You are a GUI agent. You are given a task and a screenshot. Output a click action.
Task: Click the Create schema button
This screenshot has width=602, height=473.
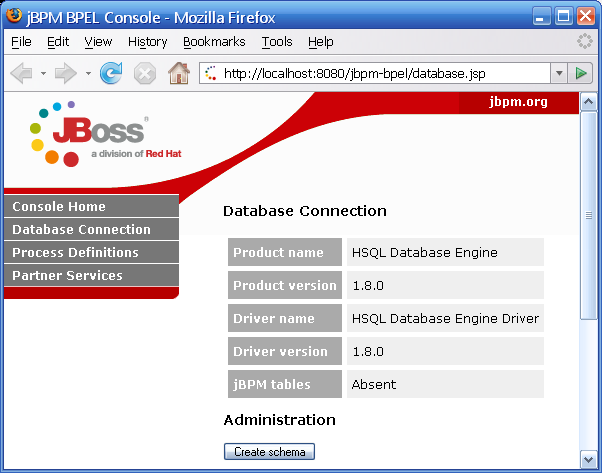(269, 452)
